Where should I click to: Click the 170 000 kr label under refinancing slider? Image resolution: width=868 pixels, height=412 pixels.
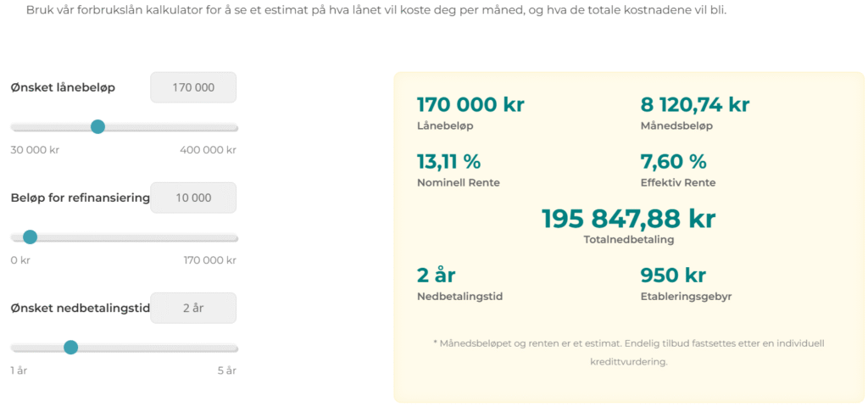click(210, 260)
